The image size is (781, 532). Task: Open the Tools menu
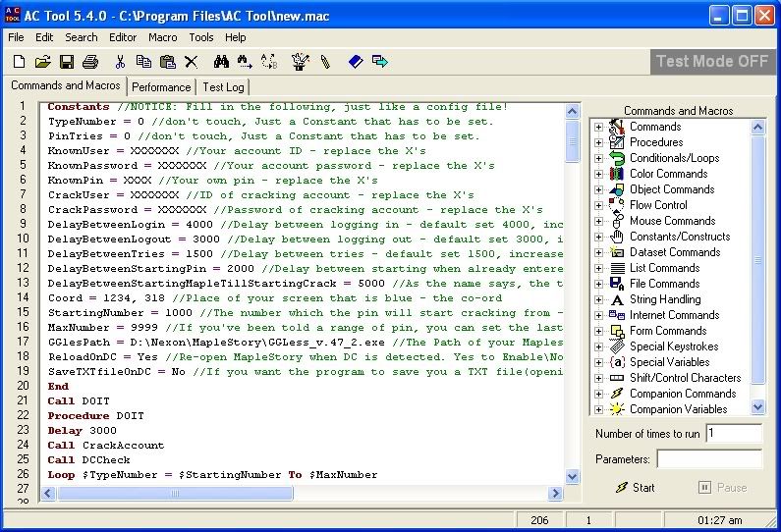[201, 37]
